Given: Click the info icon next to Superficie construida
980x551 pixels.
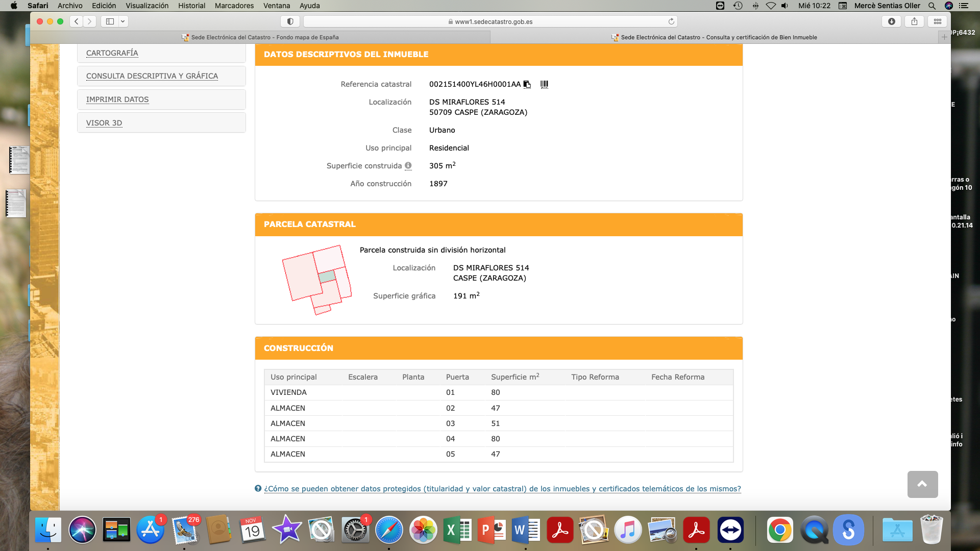Looking at the screenshot, I should [408, 165].
